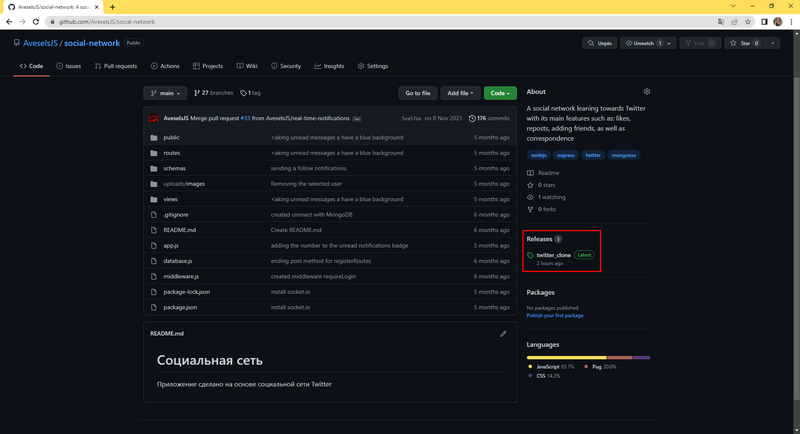This screenshot has width=800, height=434.
Task: Open the middleware.js file
Action: (x=181, y=276)
